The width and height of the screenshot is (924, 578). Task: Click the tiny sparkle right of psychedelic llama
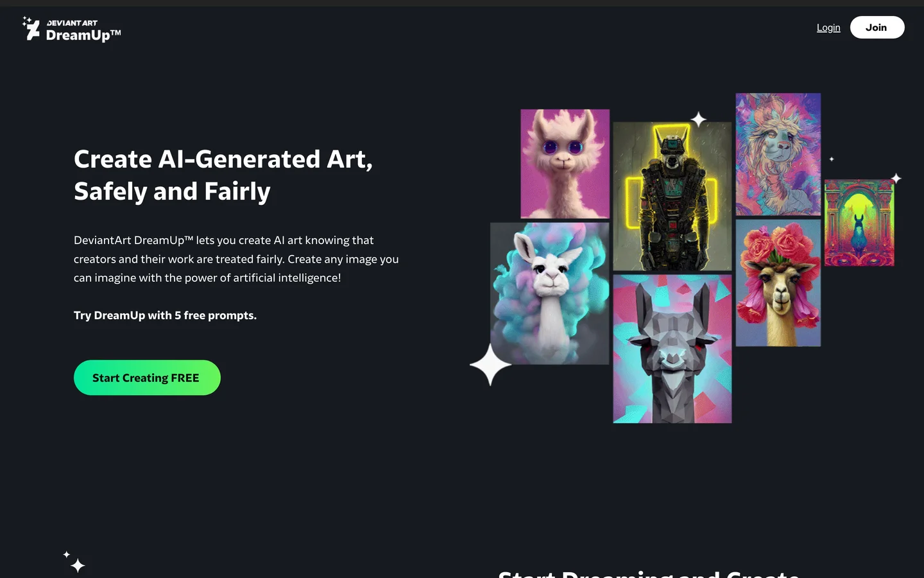[832, 159]
